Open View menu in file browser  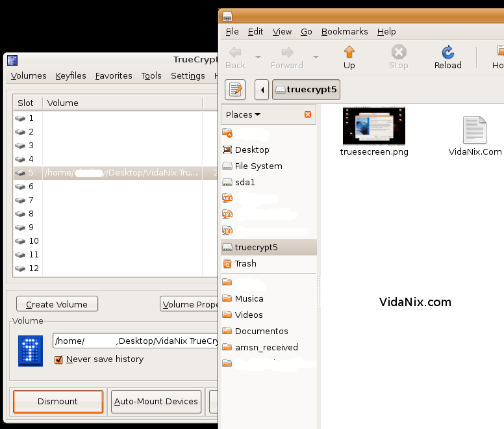(282, 31)
